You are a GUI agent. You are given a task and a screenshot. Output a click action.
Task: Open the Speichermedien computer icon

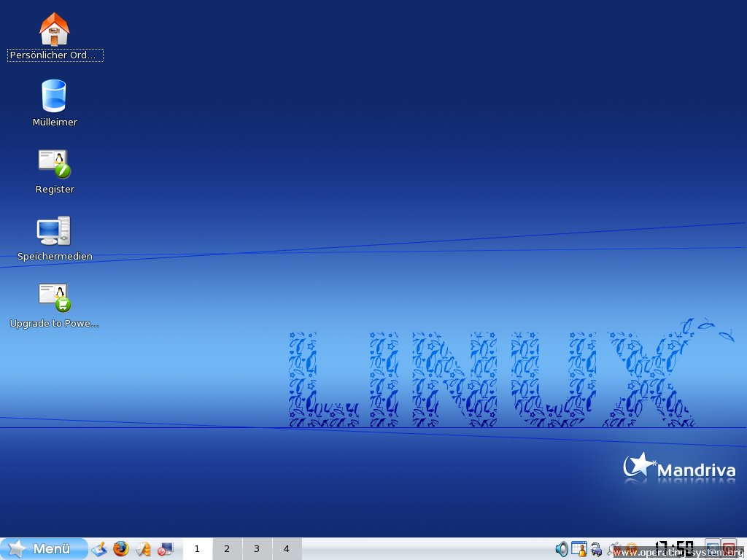(x=54, y=231)
